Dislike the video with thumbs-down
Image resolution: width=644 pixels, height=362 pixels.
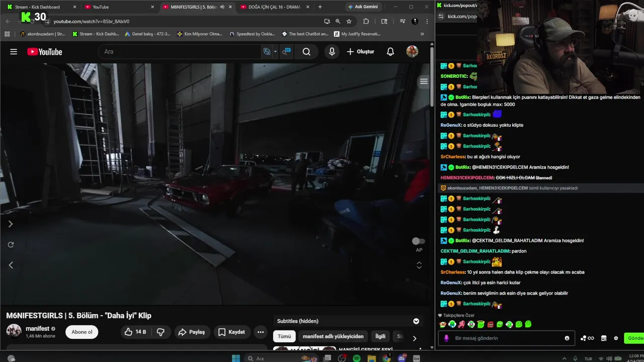(160, 332)
